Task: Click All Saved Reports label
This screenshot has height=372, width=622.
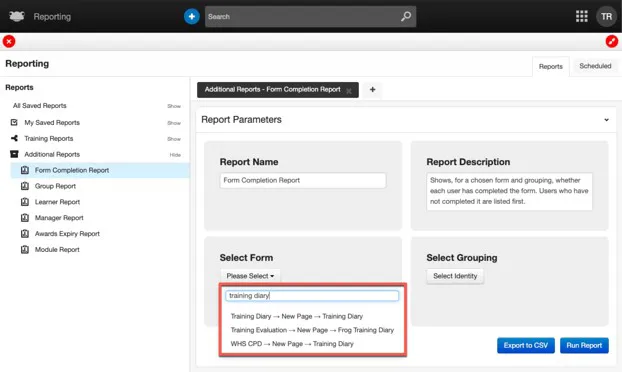Action: (40, 105)
